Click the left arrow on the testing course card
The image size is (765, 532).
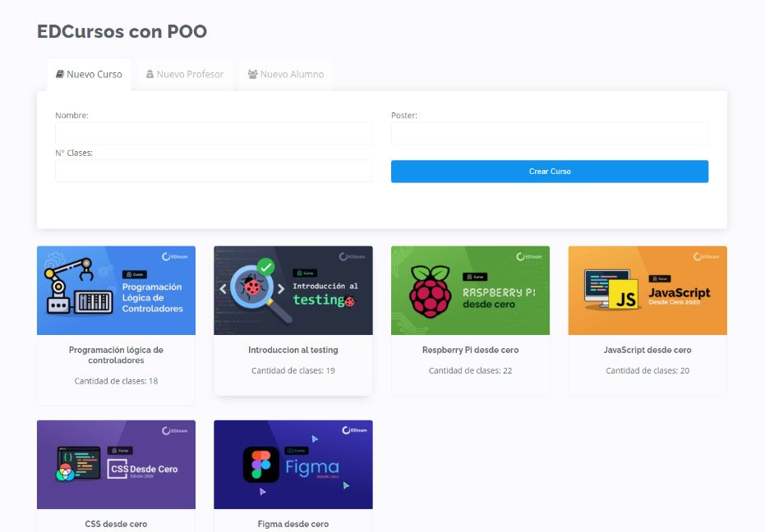(x=223, y=288)
